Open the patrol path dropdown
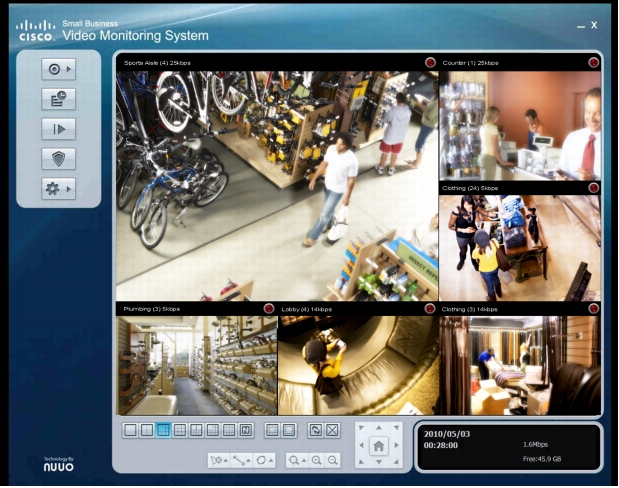The height and width of the screenshot is (488, 619). [243, 460]
